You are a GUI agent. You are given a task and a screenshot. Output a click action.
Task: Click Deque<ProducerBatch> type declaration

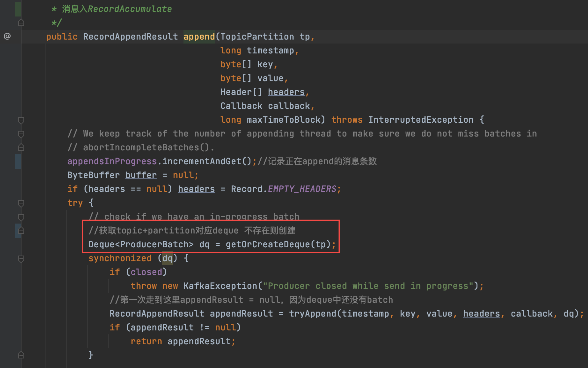[x=141, y=244]
